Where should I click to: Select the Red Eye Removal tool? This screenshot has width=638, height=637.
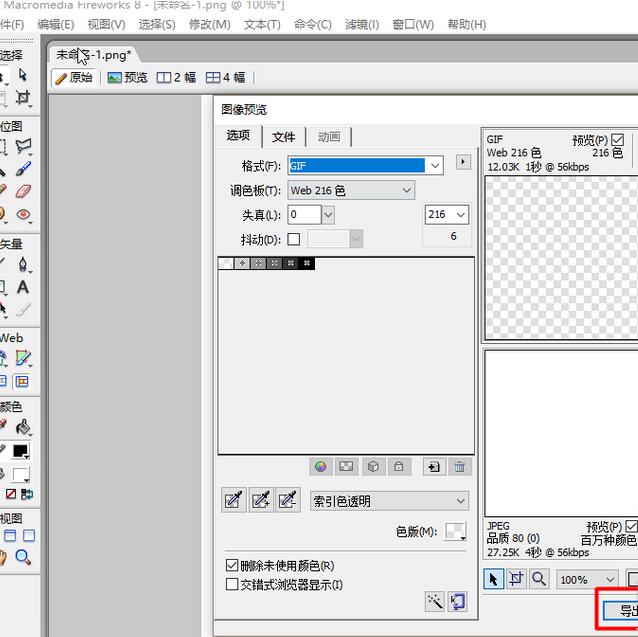(x=23, y=214)
